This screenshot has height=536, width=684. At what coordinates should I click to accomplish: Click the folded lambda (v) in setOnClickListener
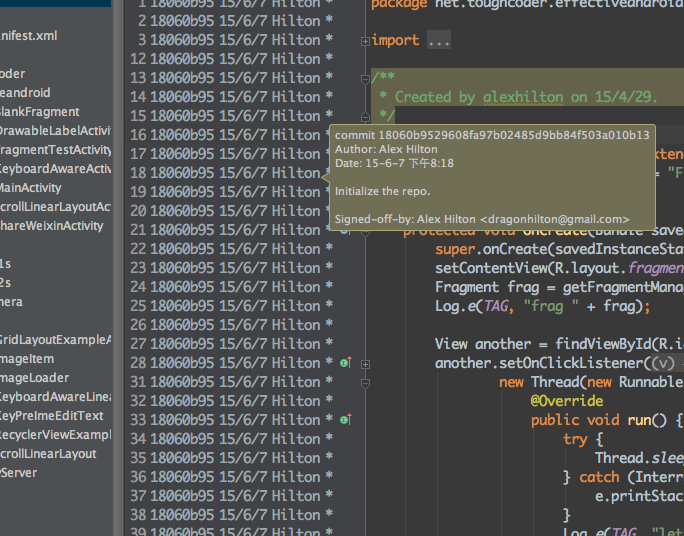click(x=662, y=363)
